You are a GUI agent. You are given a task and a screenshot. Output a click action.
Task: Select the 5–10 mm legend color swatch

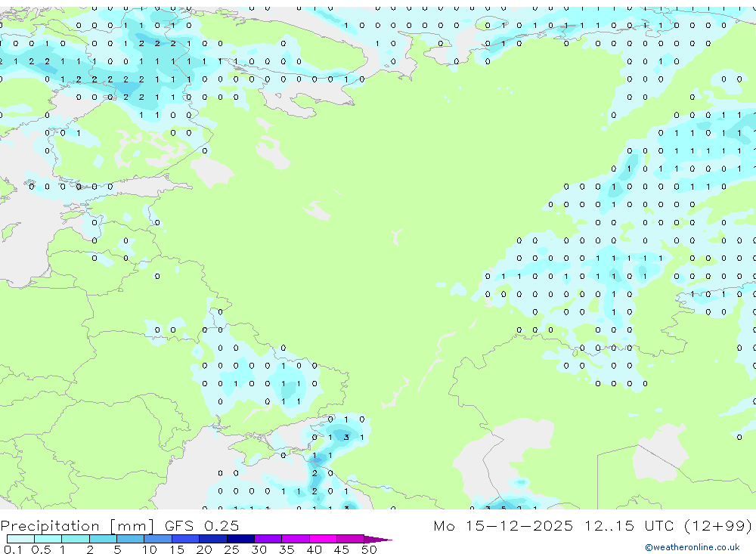coord(131,539)
